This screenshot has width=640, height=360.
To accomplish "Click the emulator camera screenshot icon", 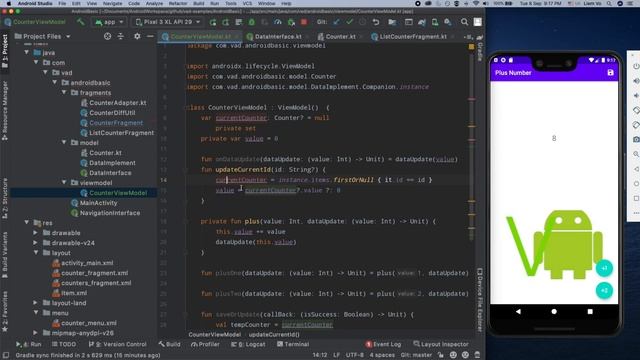I will [x=636, y=140].
